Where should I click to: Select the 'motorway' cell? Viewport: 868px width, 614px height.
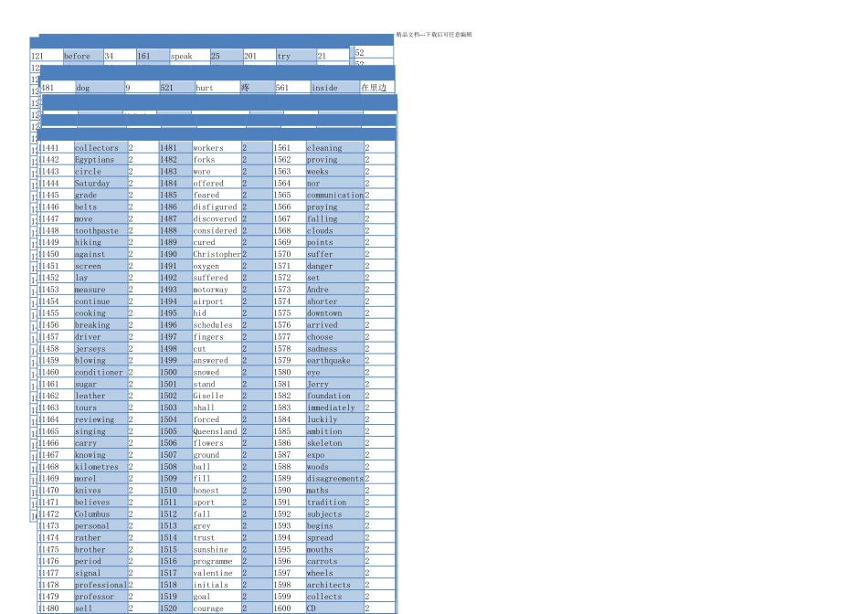pos(217,290)
